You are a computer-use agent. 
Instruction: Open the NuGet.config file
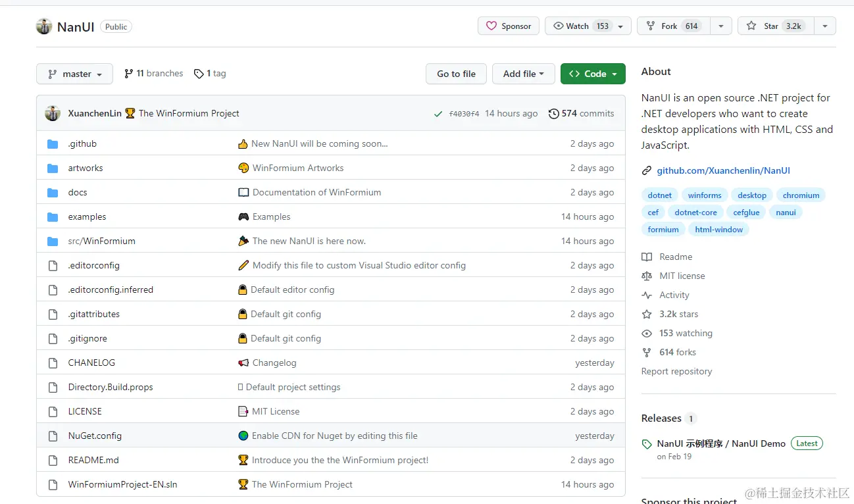click(x=95, y=436)
